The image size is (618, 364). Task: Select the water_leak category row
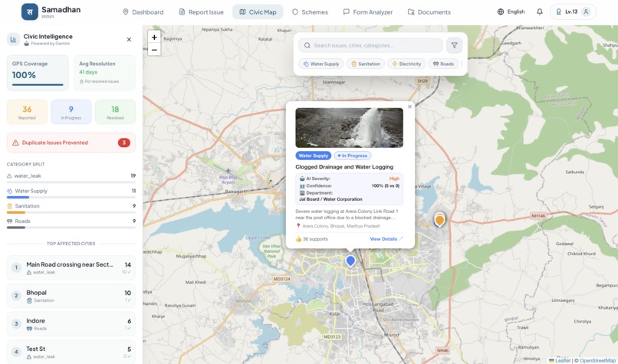(x=71, y=178)
